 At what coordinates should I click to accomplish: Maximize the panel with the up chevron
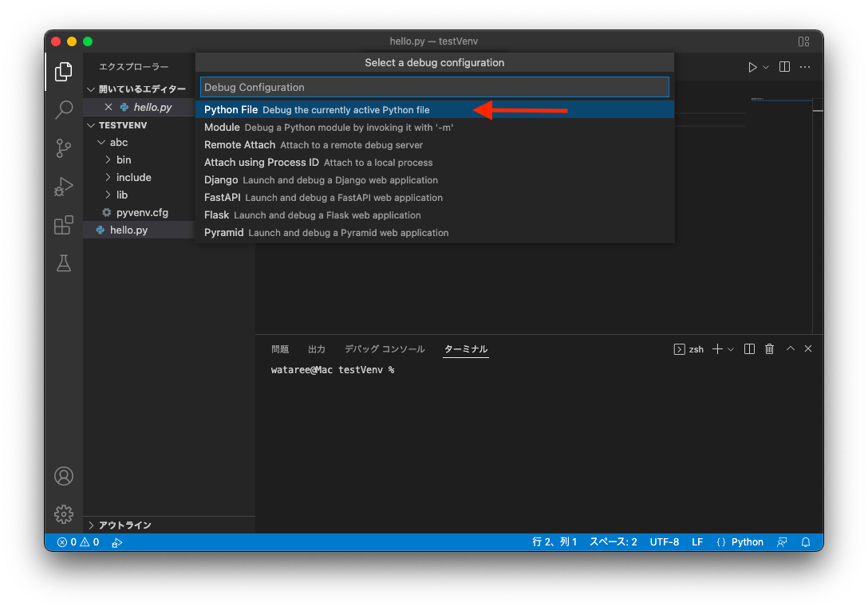pyautogui.click(x=791, y=348)
